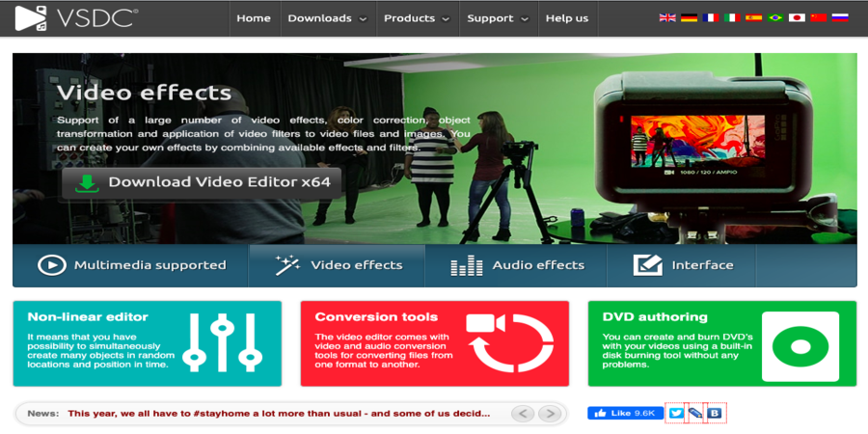The height and width of the screenshot is (434, 868).
Task: Open the VSDC logo homepage link
Action: pos(77,18)
